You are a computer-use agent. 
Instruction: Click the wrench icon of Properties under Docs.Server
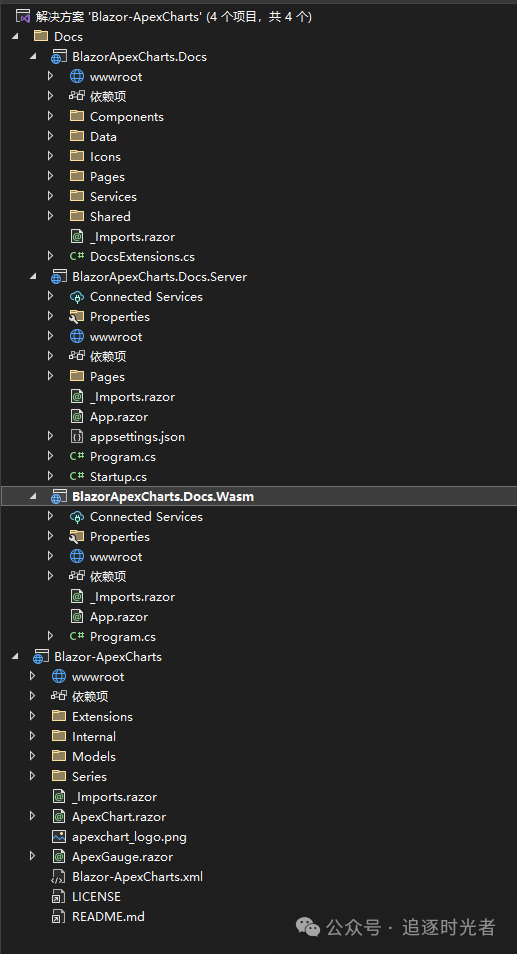click(x=77, y=316)
